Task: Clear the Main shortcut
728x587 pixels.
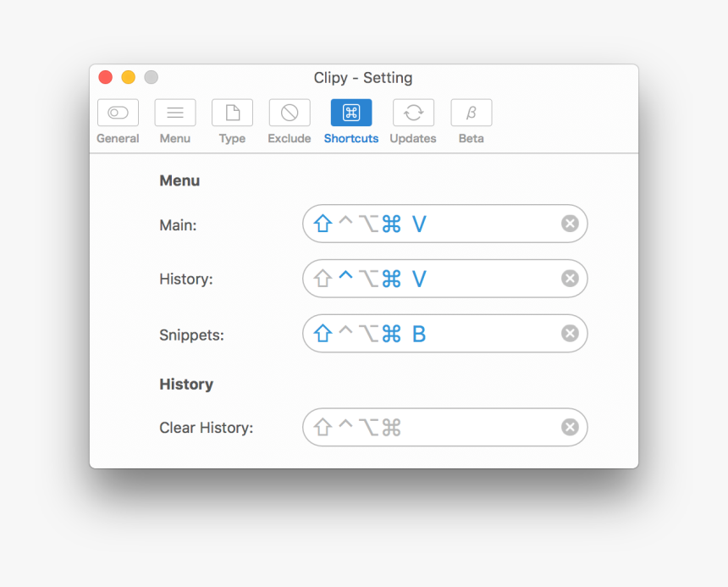Action: point(570,224)
